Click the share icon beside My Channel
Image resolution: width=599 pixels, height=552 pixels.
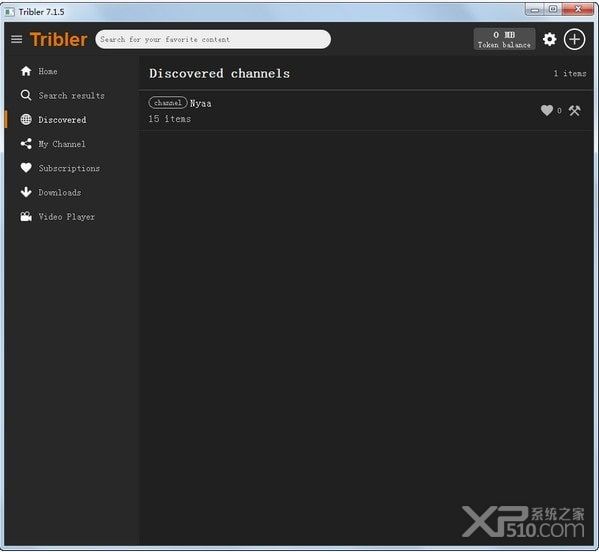coord(26,144)
